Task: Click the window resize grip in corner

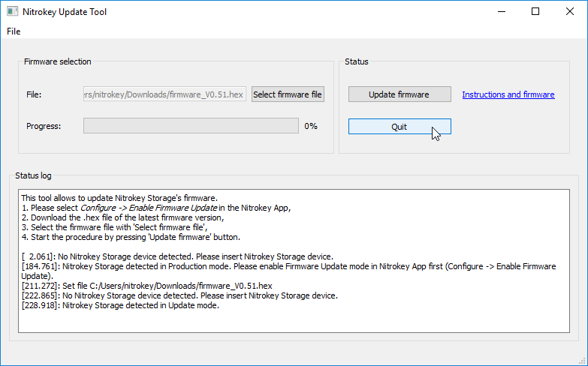Action: coord(583,361)
